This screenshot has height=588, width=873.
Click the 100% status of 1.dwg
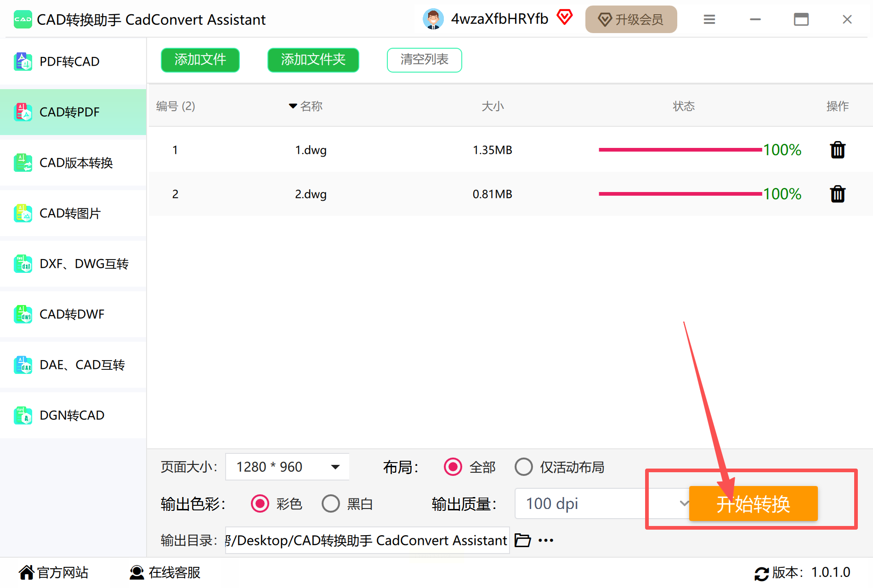pos(782,150)
